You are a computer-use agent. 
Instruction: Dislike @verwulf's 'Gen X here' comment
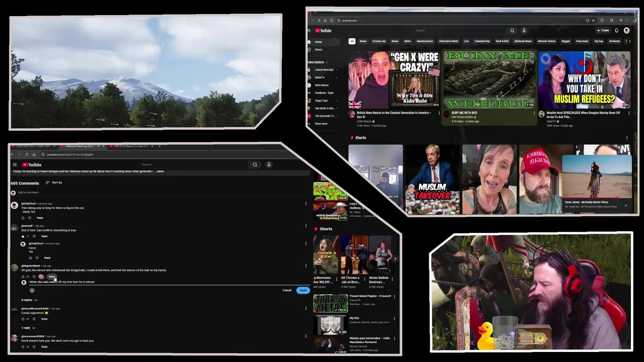point(34,236)
